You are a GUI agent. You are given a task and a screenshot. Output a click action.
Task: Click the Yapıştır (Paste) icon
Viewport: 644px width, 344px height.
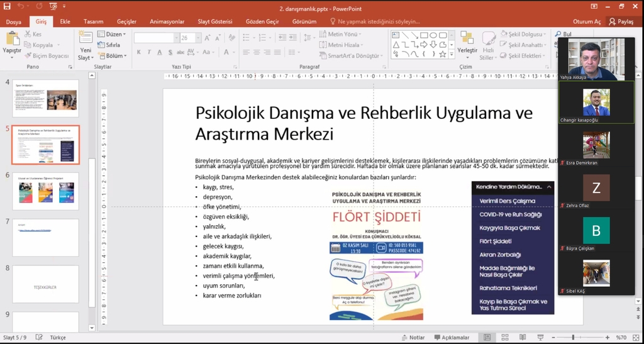pyautogui.click(x=12, y=40)
